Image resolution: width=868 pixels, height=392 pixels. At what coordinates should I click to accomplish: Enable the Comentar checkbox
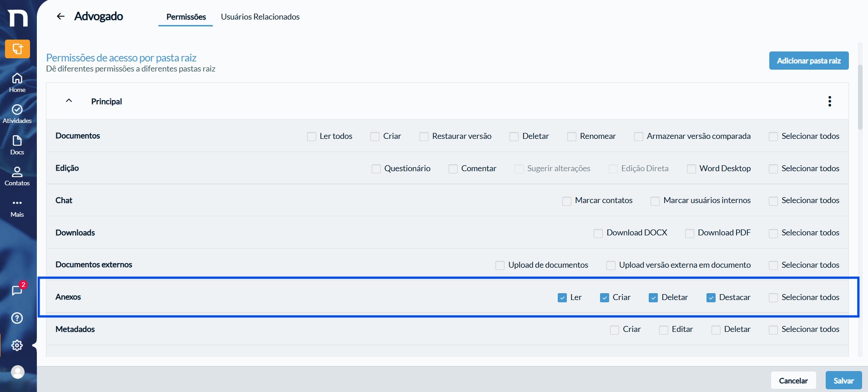(x=453, y=169)
